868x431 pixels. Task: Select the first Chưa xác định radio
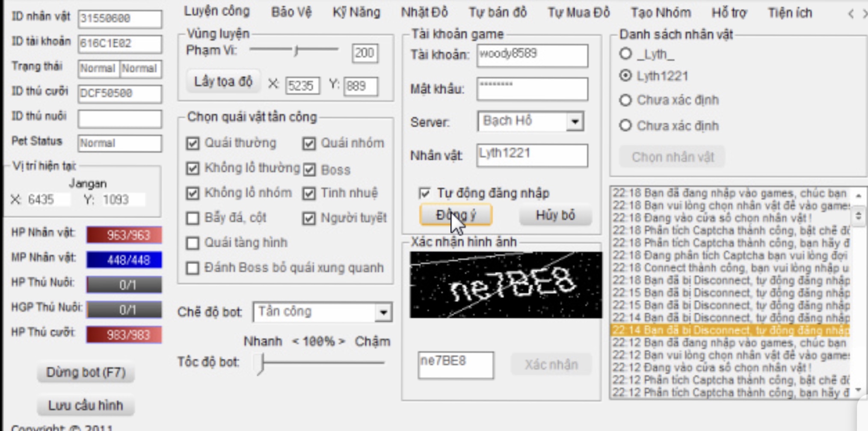click(625, 100)
